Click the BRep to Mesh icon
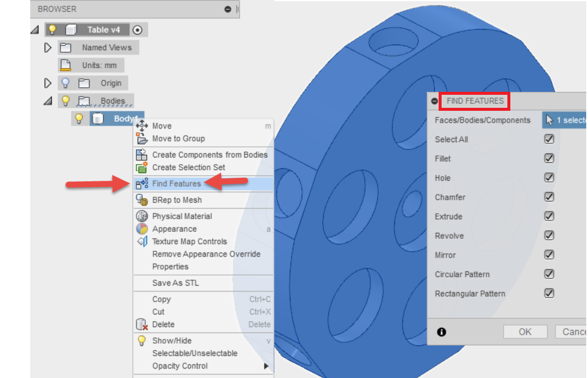 coord(142,200)
